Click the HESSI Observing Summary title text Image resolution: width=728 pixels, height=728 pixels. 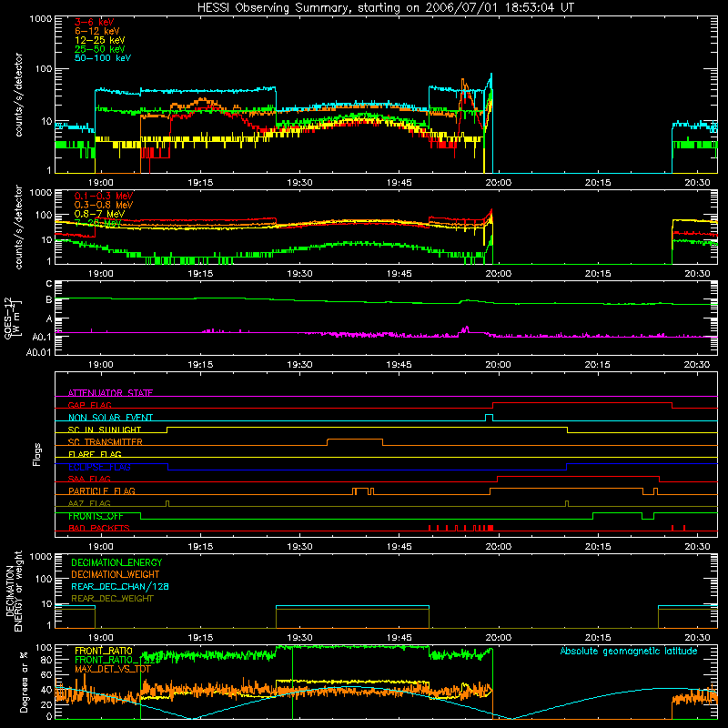click(x=385, y=8)
